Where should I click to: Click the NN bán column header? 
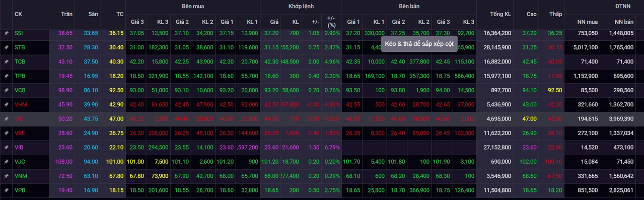pyautogui.click(x=624, y=22)
